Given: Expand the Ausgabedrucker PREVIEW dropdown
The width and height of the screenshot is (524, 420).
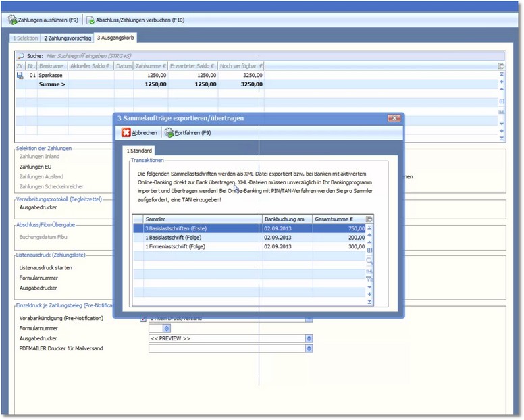Looking at the screenshot, I should 309,339.
